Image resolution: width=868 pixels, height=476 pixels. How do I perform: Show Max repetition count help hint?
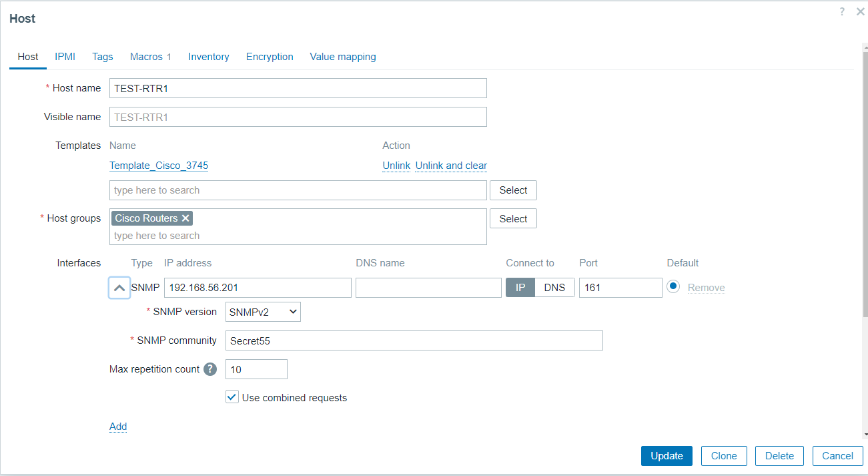coord(210,369)
